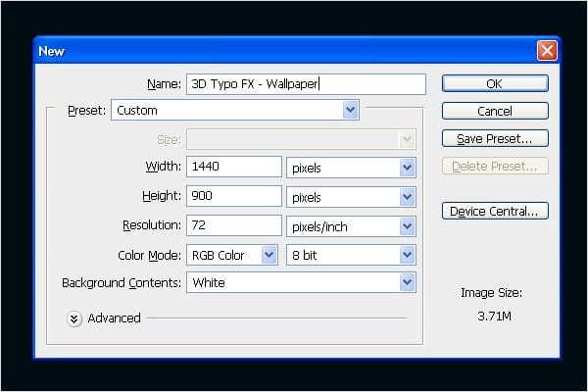Click the Name text field

(306, 84)
